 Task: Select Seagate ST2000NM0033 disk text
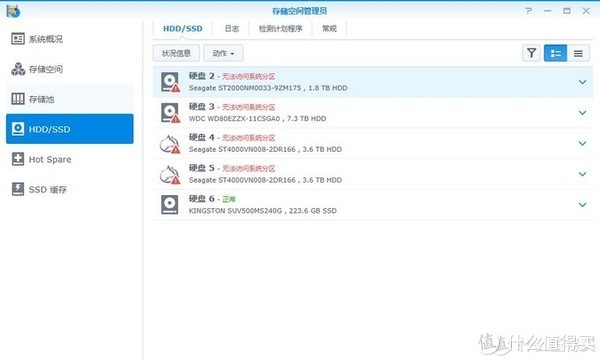click(x=268, y=88)
